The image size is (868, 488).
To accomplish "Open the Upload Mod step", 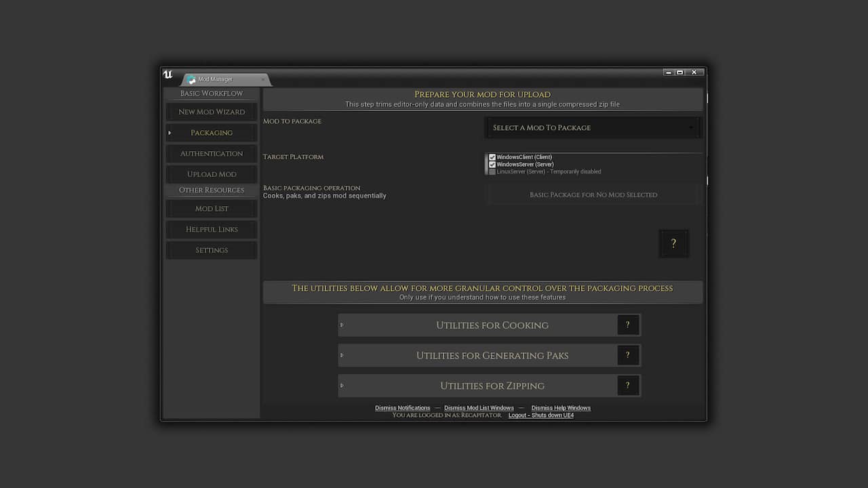I will pyautogui.click(x=212, y=174).
